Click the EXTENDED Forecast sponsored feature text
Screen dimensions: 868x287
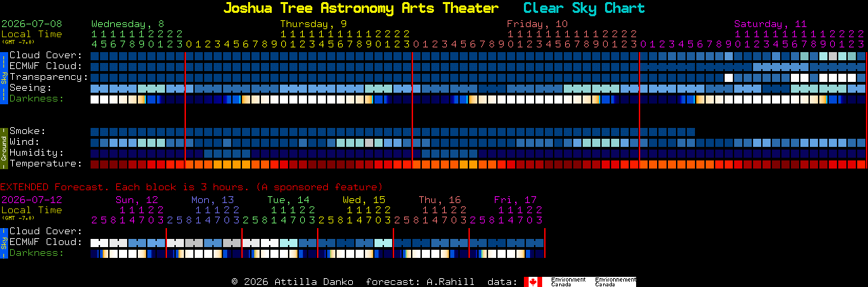point(191,187)
